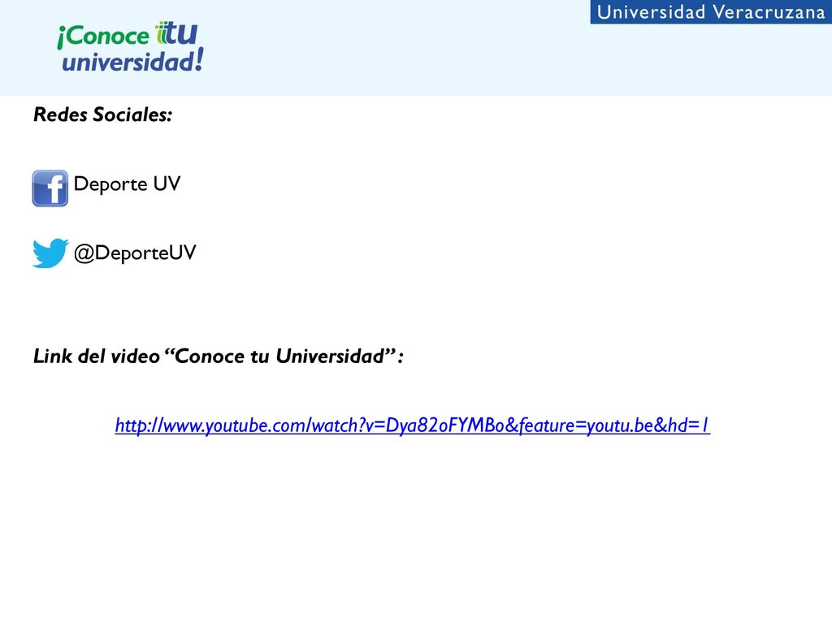Open the YouTube video link

point(412,426)
